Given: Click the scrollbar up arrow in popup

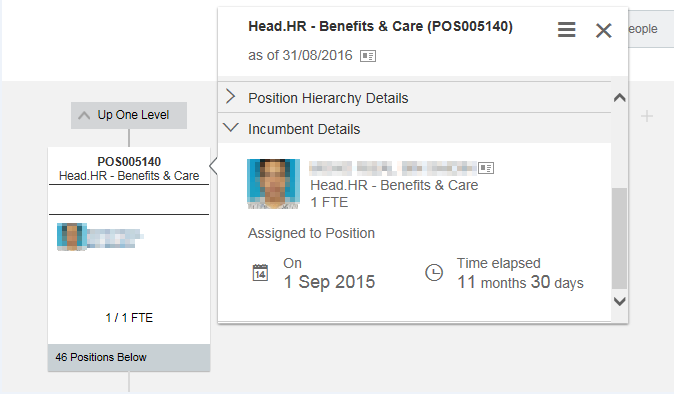Looking at the screenshot, I should [619, 98].
